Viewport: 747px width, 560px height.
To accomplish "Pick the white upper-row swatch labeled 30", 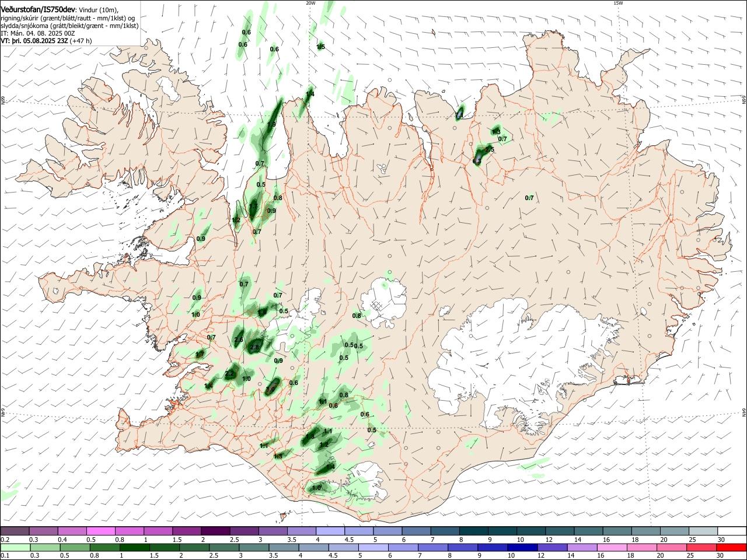I will click(x=732, y=531).
